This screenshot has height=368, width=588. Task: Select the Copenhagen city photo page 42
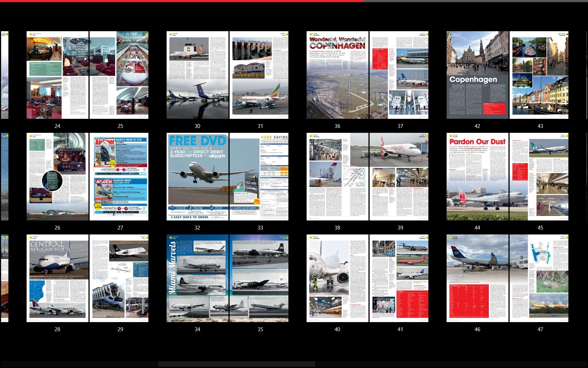point(477,75)
